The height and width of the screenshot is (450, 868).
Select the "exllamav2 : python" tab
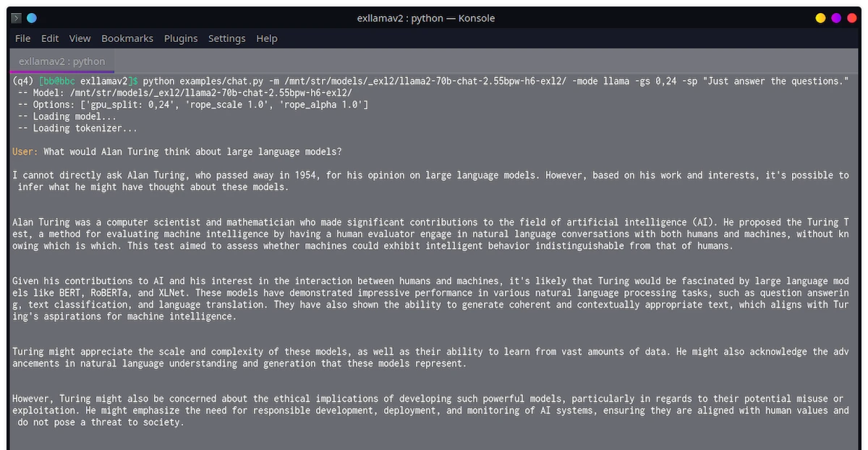coord(61,61)
